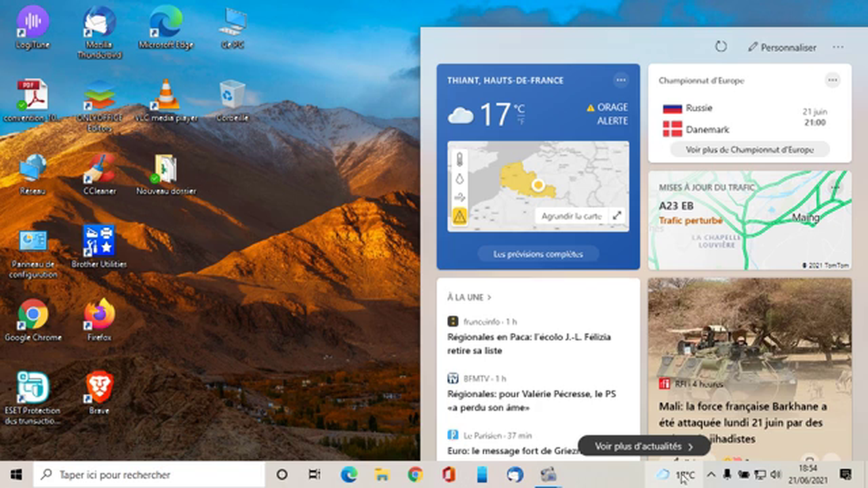Viewport: 868px width, 488px height.
Task: Toggle the temperature layer on the weather map
Action: [x=460, y=159]
